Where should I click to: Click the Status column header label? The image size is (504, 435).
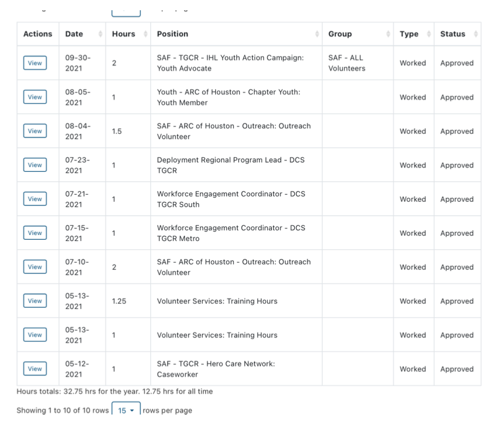(x=452, y=34)
